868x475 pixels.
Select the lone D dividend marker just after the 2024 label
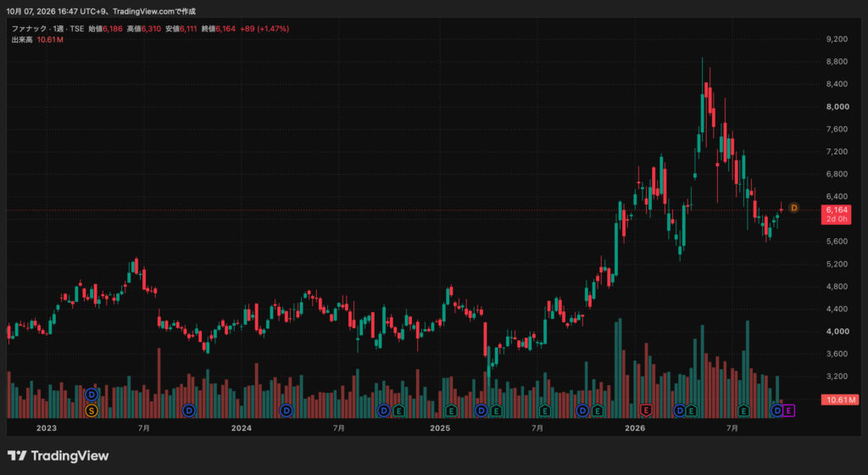286,411
